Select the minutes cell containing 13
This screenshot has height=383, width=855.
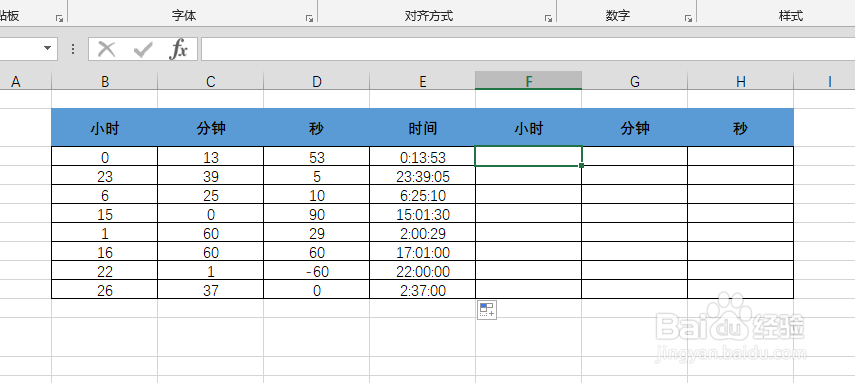210,157
